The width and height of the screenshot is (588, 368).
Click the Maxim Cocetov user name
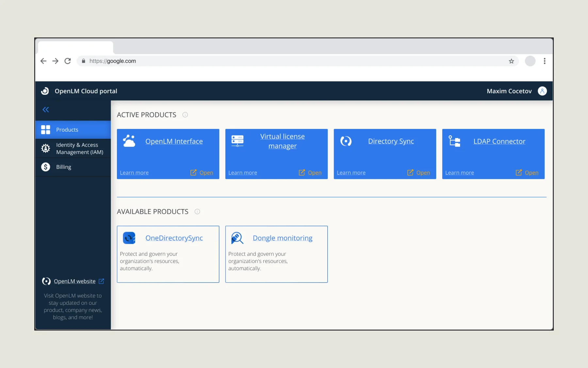click(509, 91)
